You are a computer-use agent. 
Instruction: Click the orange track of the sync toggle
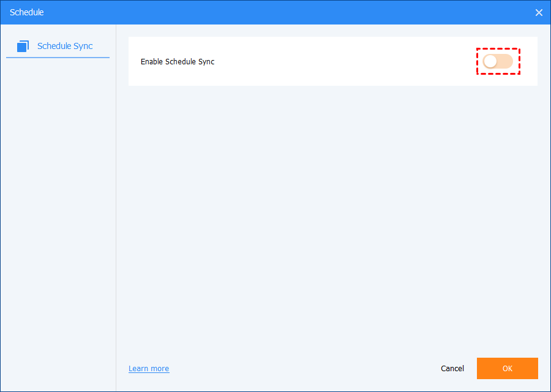(x=506, y=61)
